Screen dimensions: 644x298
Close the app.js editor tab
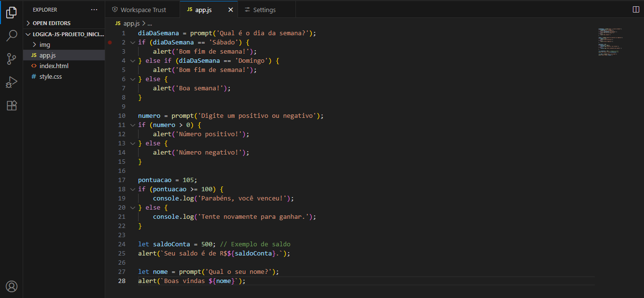point(230,10)
